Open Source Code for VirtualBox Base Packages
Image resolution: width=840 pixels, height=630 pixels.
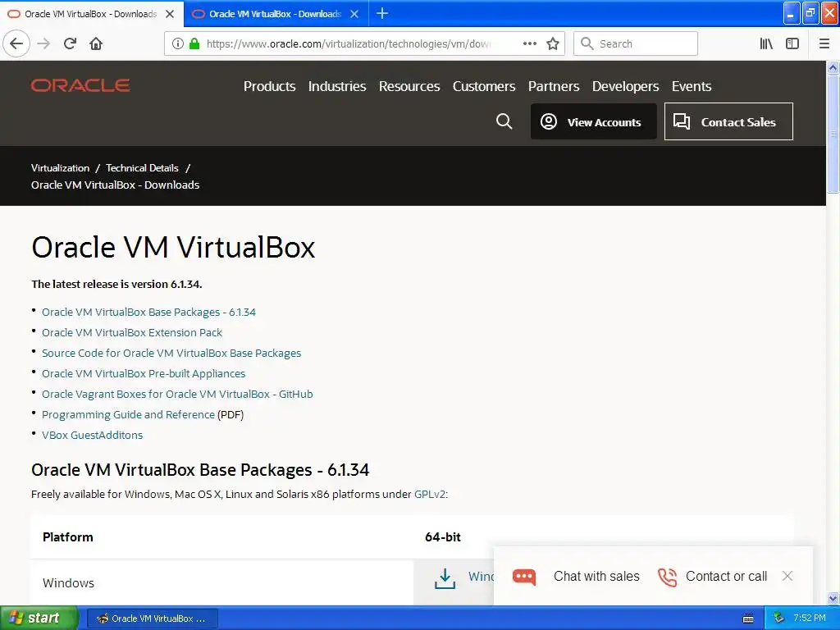coord(171,353)
